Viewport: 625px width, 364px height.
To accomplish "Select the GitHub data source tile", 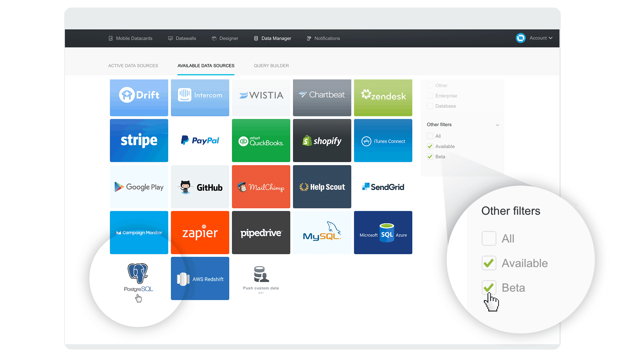I will [200, 187].
